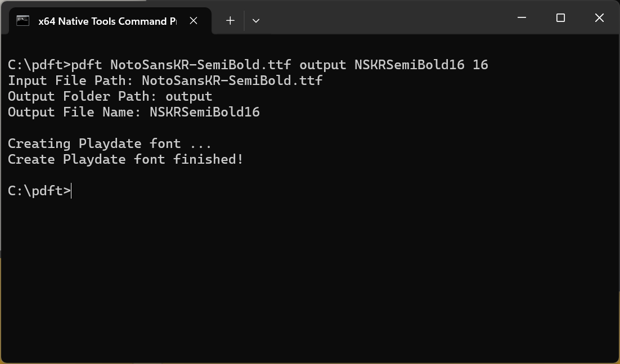620x364 pixels.
Task: Open a new terminal tab with the plus button
Action: point(230,20)
